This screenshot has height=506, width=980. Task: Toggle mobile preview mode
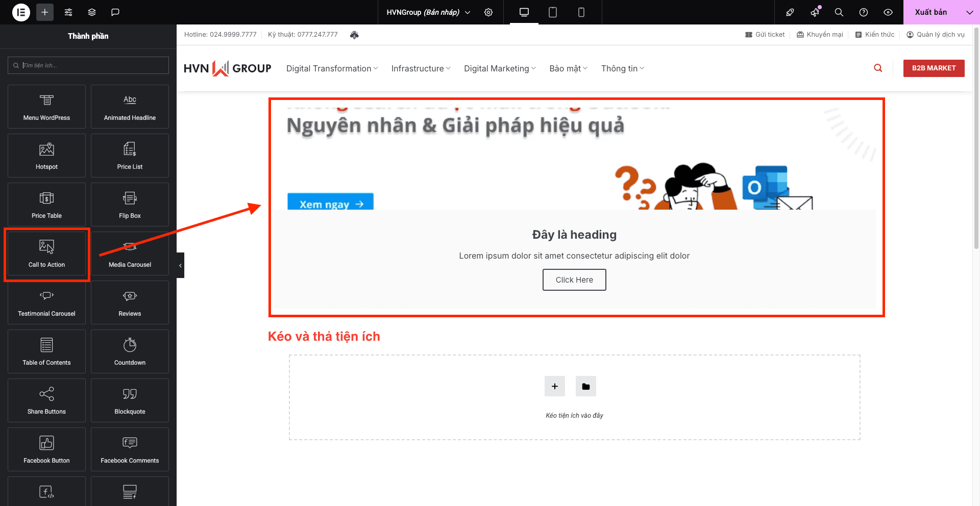(581, 12)
